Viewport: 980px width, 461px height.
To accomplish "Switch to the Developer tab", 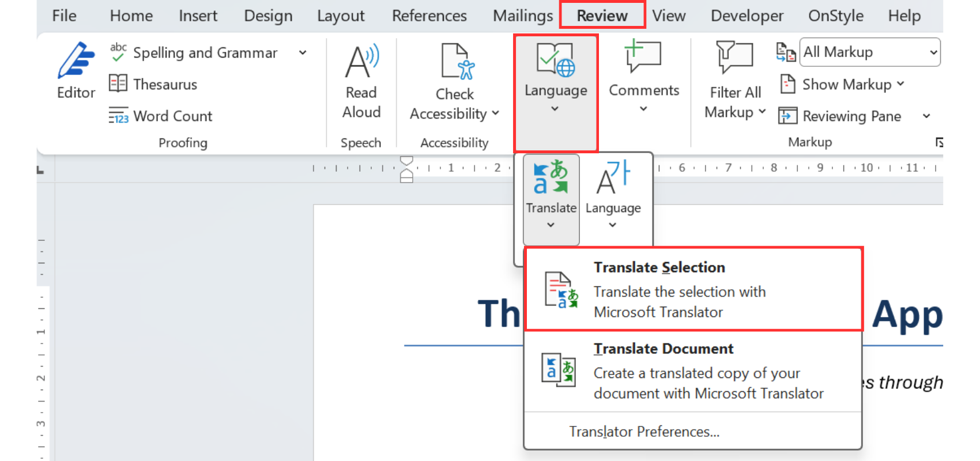I will click(x=747, y=16).
